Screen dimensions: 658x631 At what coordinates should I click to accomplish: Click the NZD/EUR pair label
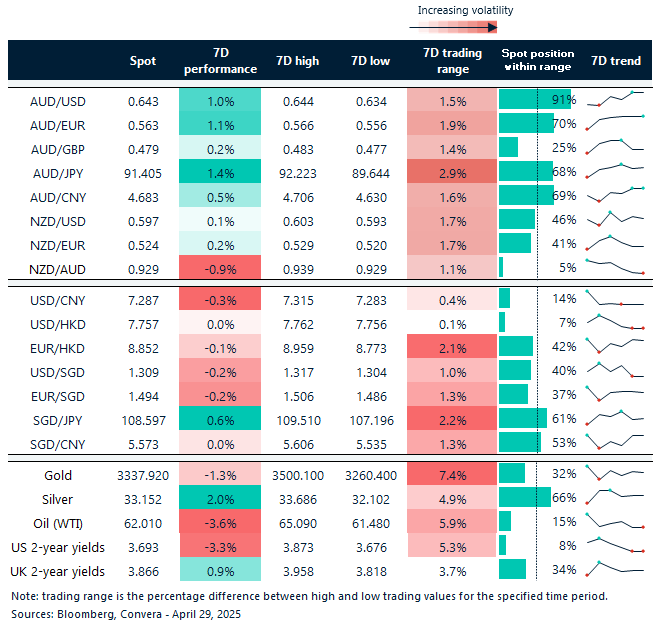coord(58,245)
